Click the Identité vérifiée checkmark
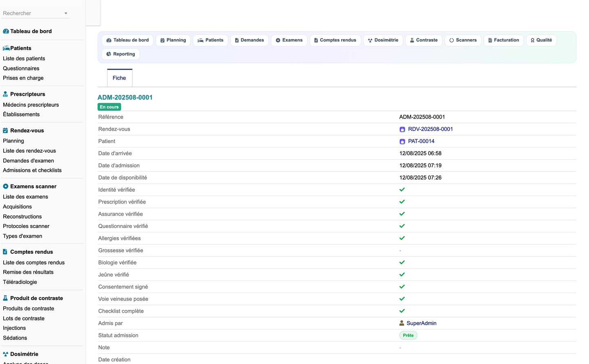The height and width of the screenshot is (364, 589). tap(402, 190)
